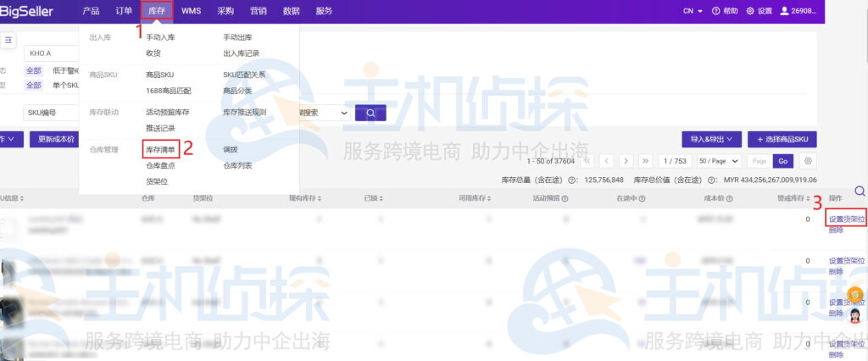Screen dimensions: 868x361
Task: Open the help icon in header
Action: (715, 11)
